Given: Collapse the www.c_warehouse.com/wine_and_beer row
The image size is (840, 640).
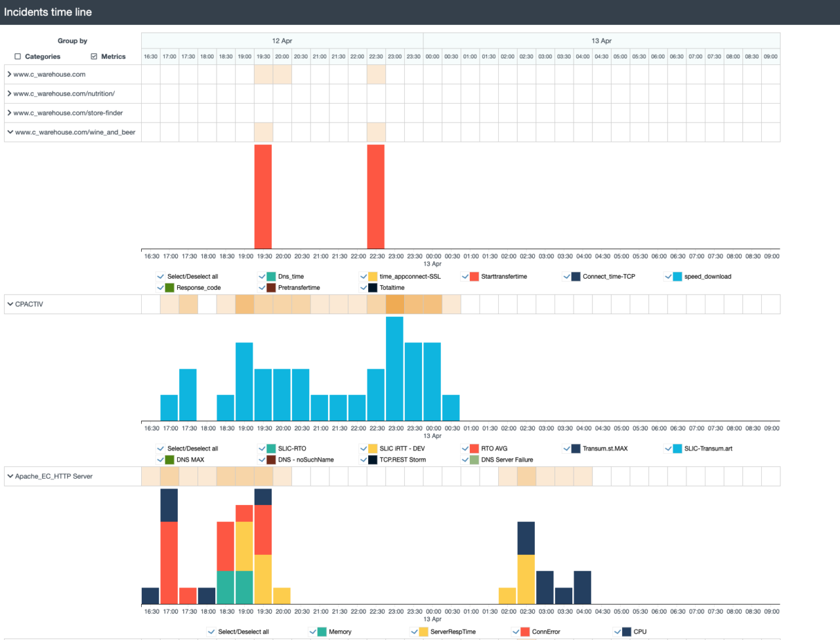Looking at the screenshot, I should 9,131.
